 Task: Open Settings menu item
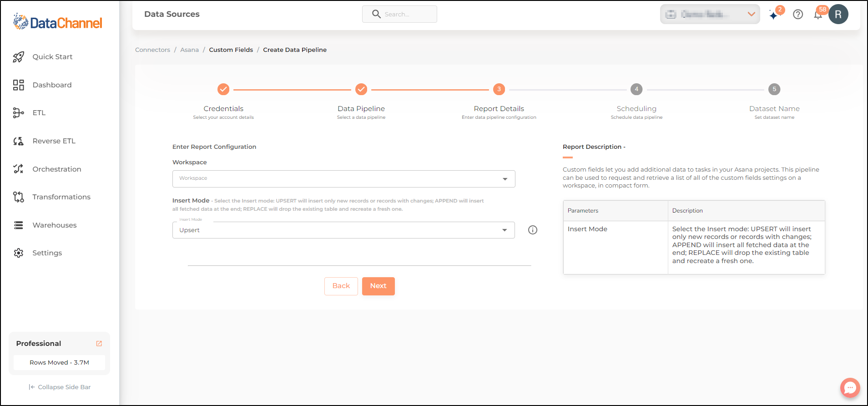point(47,253)
